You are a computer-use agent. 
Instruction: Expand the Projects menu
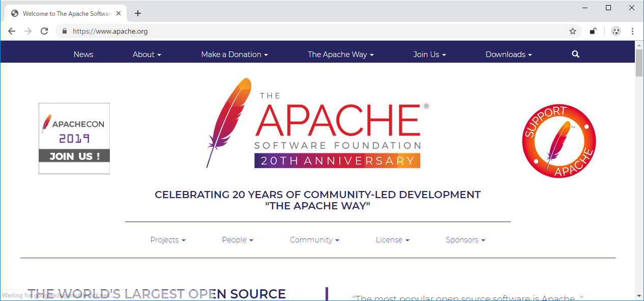[x=167, y=240]
